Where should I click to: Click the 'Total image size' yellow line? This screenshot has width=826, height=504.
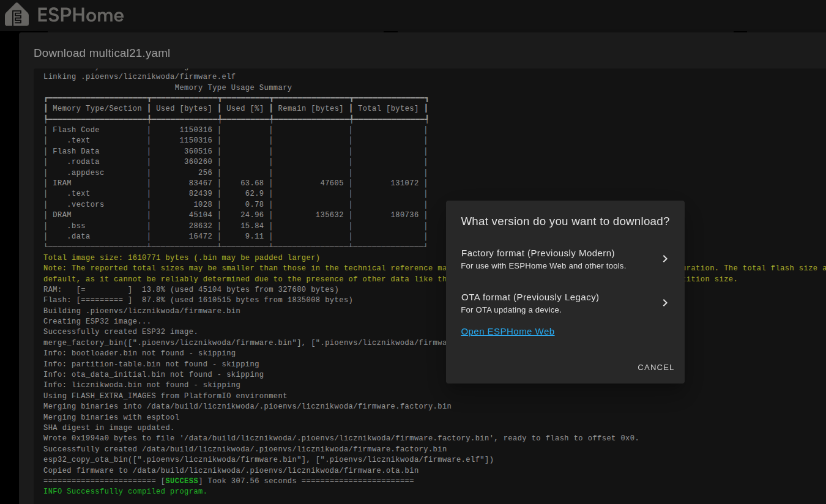(x=181, y=258)
